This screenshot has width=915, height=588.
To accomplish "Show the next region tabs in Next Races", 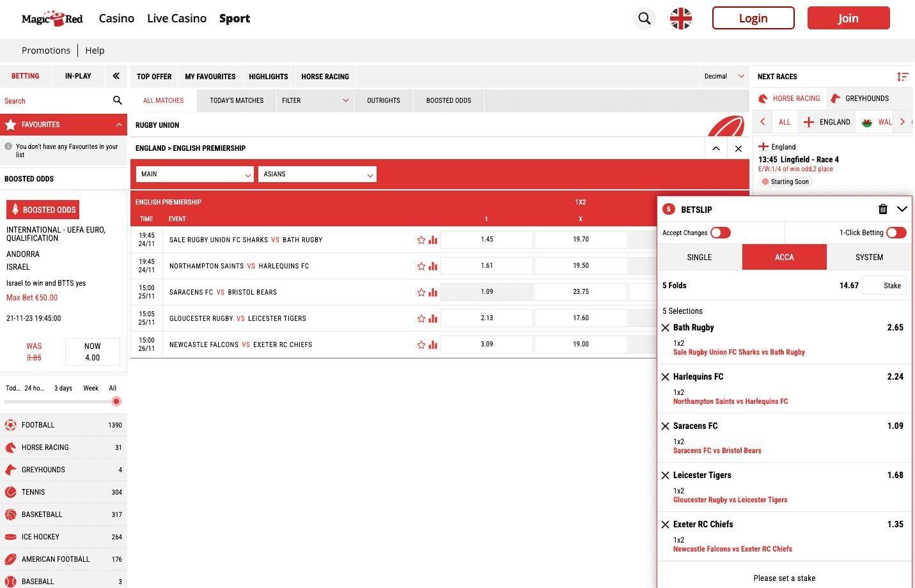I will (x=902, y=121).
